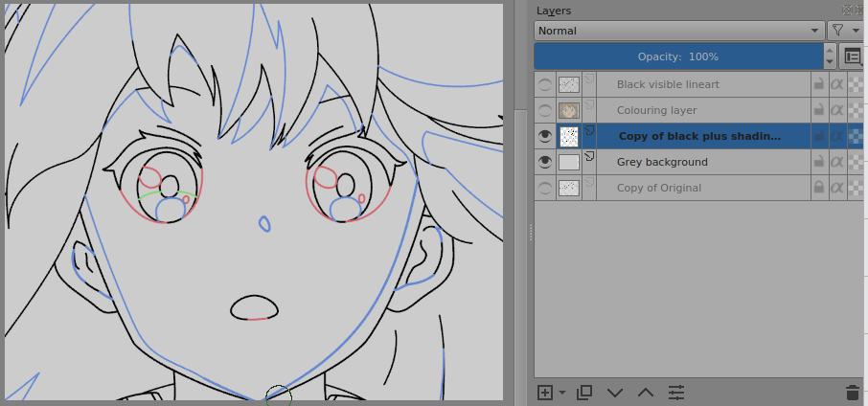The height and width of the screenshot is (406, 868).
Task: Open layer properties sliders icon
Action: coord(676,393)
